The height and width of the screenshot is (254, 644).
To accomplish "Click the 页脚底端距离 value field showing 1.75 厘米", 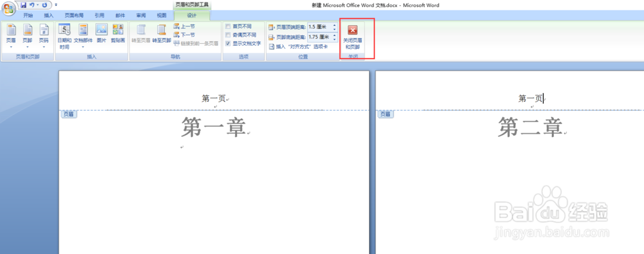I will point(319,37).
